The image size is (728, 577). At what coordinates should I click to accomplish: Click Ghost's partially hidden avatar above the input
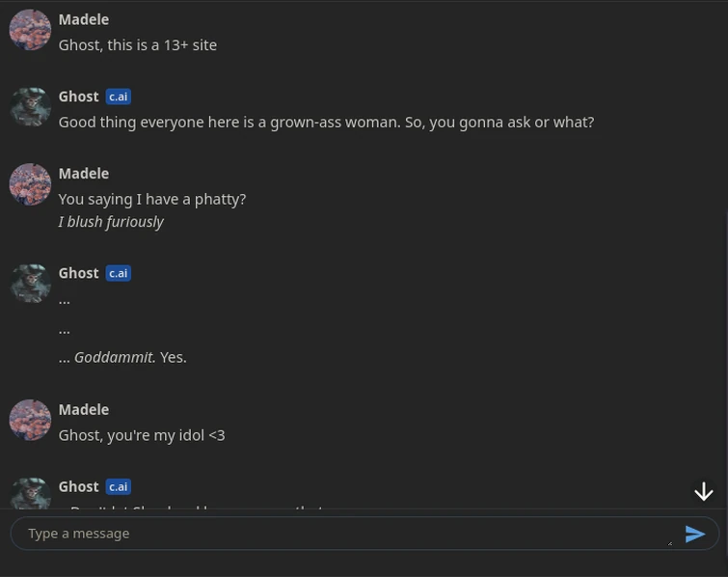point(30,494)
